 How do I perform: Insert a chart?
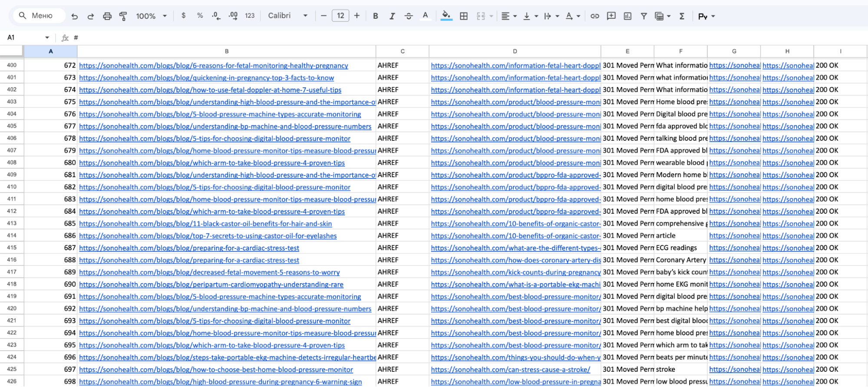pos(627,16)
